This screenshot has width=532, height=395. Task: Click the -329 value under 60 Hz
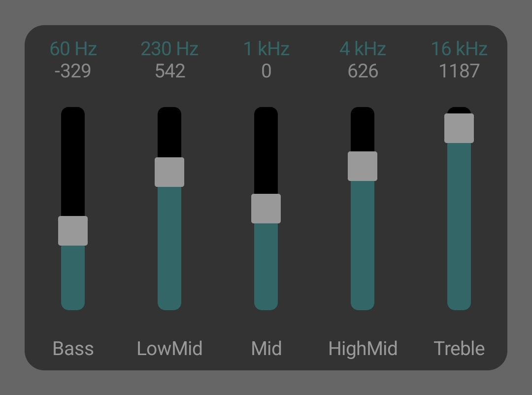(73, 71)
